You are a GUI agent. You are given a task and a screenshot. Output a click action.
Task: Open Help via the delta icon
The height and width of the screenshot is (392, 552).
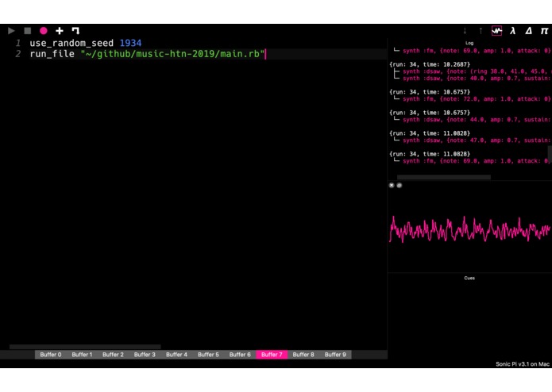tap(529, 31)
